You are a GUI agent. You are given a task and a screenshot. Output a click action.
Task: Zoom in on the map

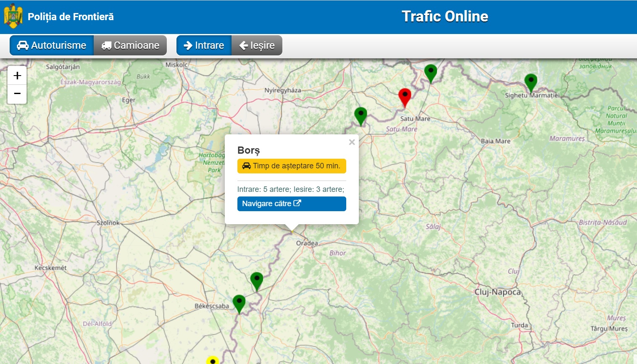[x=17, y=76]
